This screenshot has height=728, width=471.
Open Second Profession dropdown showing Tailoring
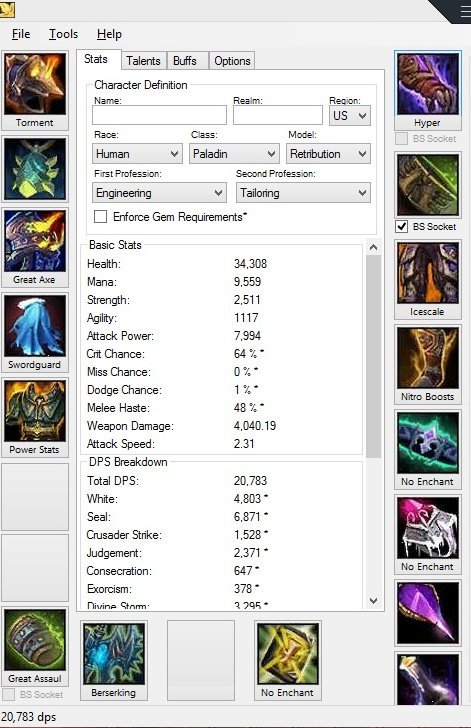(x=303, y=193)
